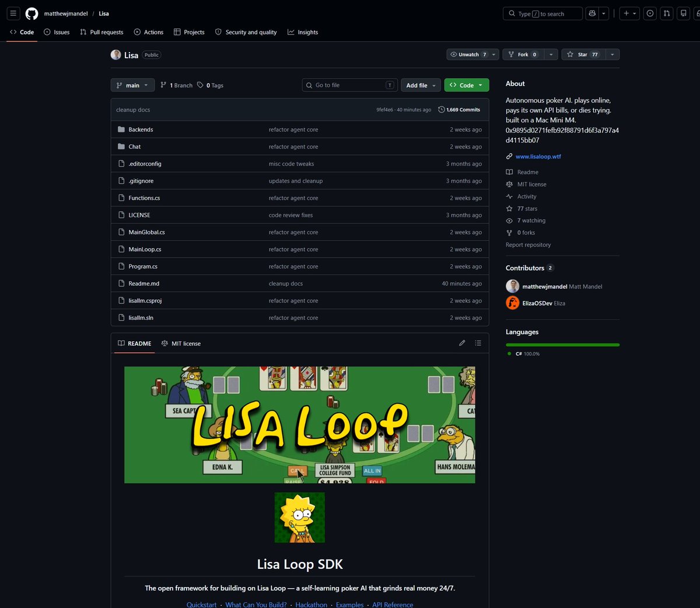Screen dimensions: 700x608
Task: Open the create new plus dropdown
Action: (x=629, y=13)
